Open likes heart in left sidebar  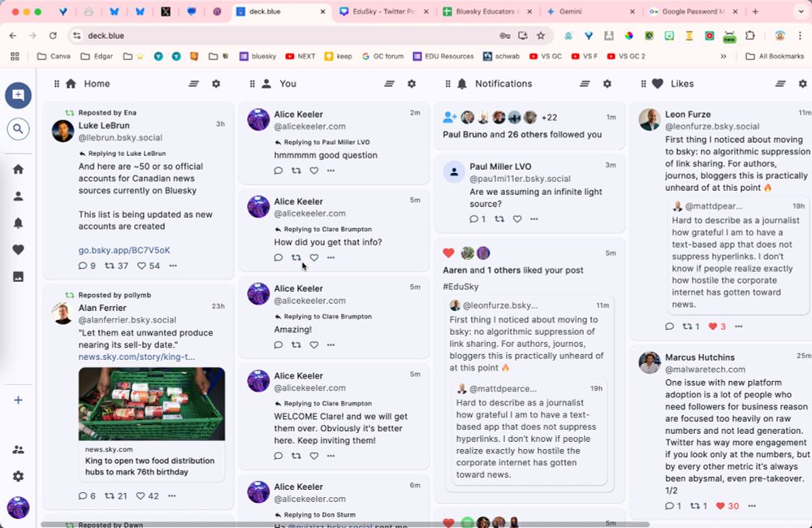coord(18,249)
